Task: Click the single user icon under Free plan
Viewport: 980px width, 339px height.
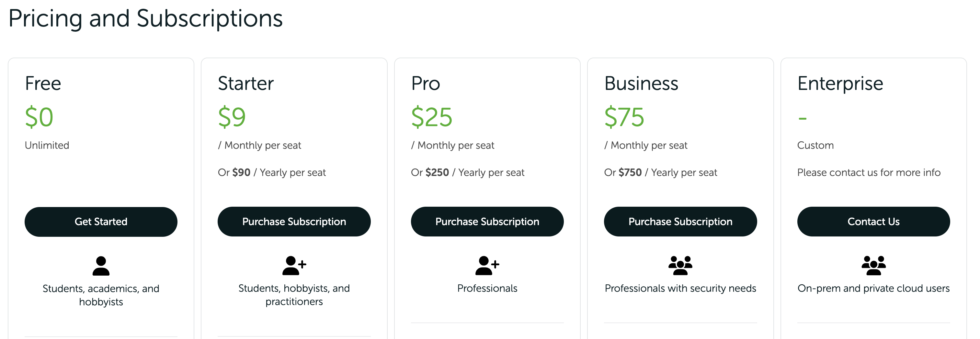Action: click(x=101, y=266)
